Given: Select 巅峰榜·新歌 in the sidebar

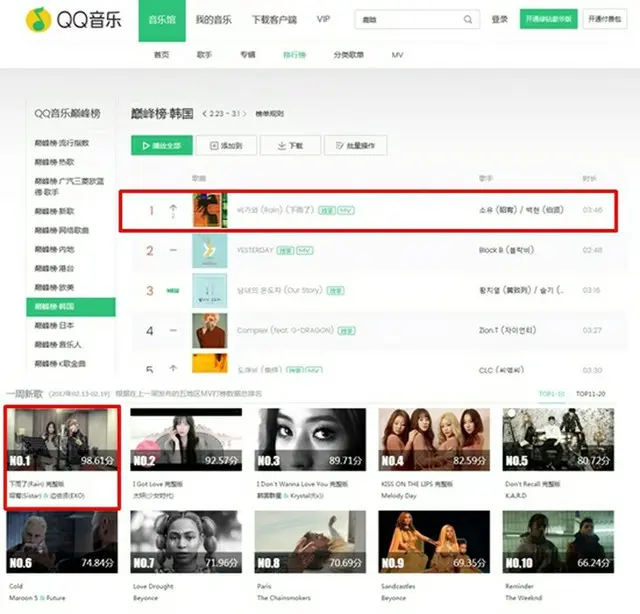Looking at the screenshot, I should [54, 211].
